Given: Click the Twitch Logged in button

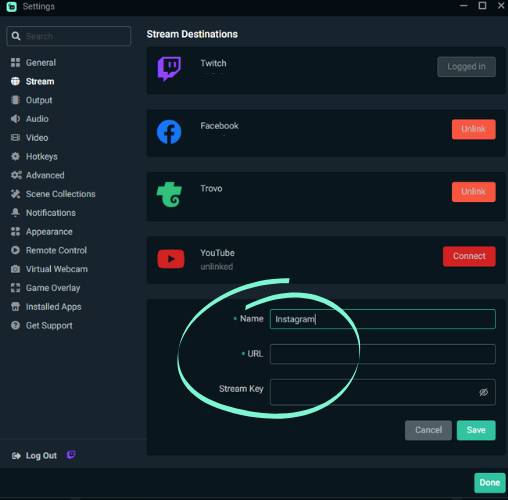Looking at the screenshot, I should tap(466, 67).
